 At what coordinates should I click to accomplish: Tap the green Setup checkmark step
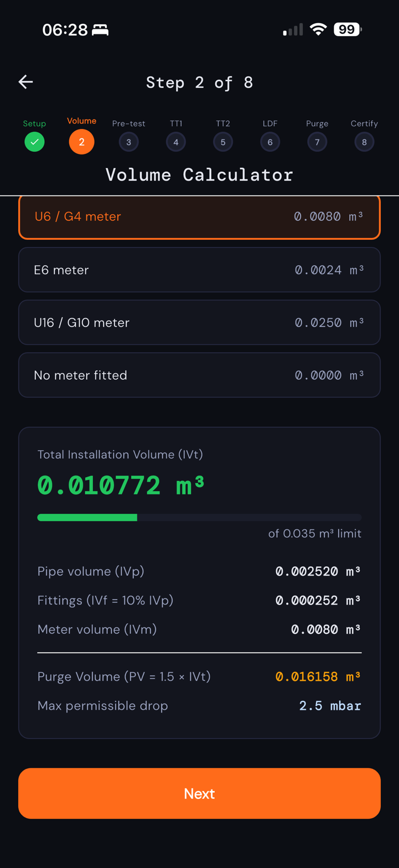(x=34, y=142)
